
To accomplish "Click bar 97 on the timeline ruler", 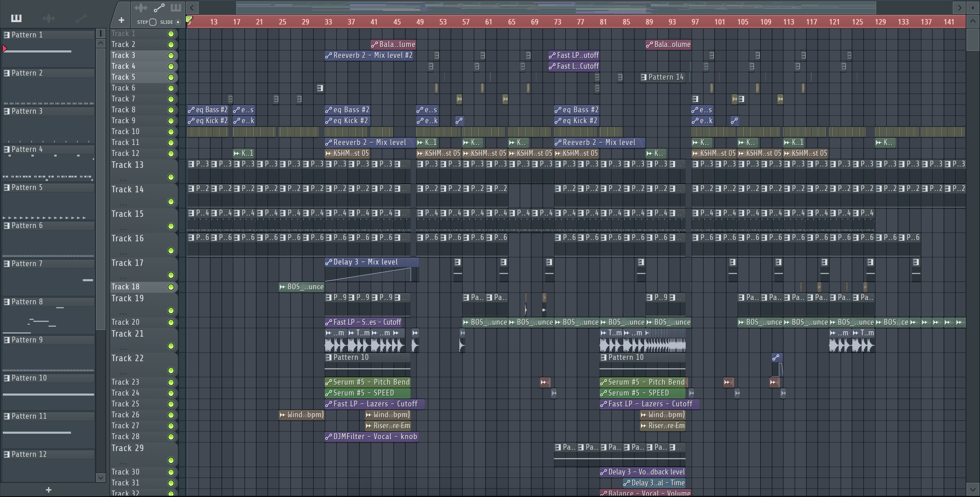I will point(695,22).
